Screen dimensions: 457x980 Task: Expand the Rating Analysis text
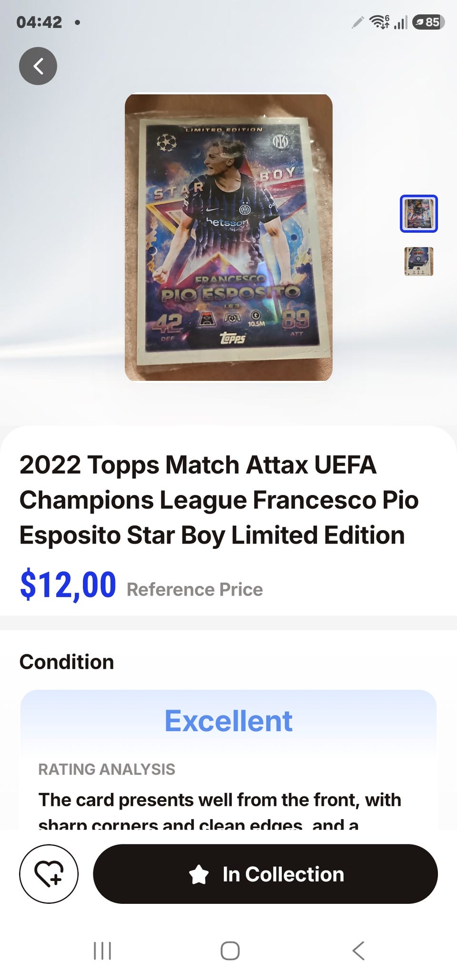pyautogui.click(x=220, y=810)
